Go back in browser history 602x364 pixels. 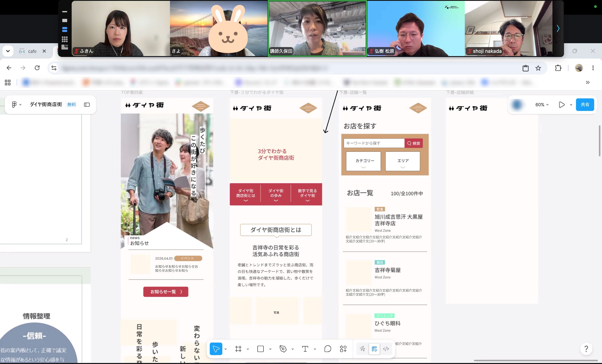[9, 68]
